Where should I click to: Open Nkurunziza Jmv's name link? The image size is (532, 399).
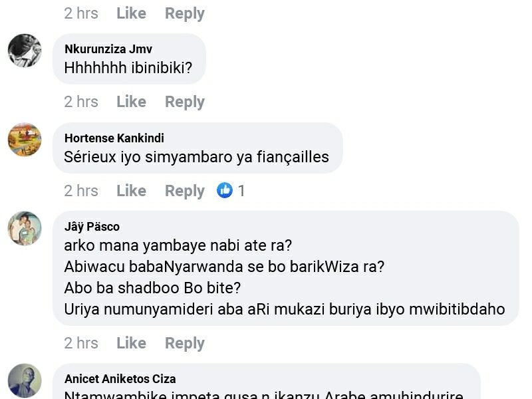click(x=108, y=49)
